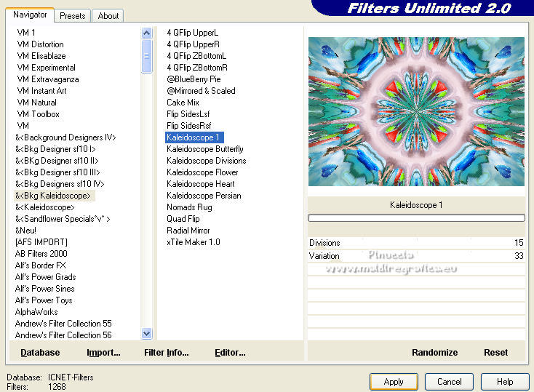Select &<Bkg Designers sf10 IV> category
Viewport: 534px width, 392px height.
(x=60, y=184)
